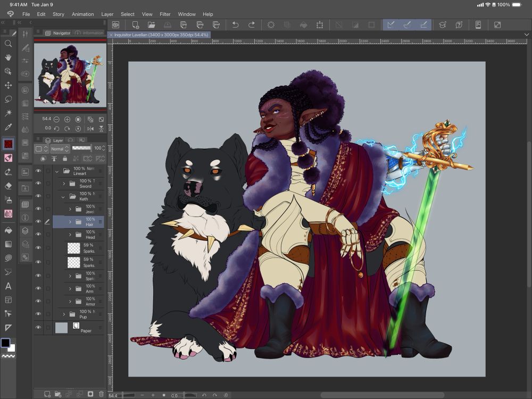Image resolution: width=532 pixels, height=399 pixels.
Task: Hide the Keth folder layer
Action: tap(38, 196)
